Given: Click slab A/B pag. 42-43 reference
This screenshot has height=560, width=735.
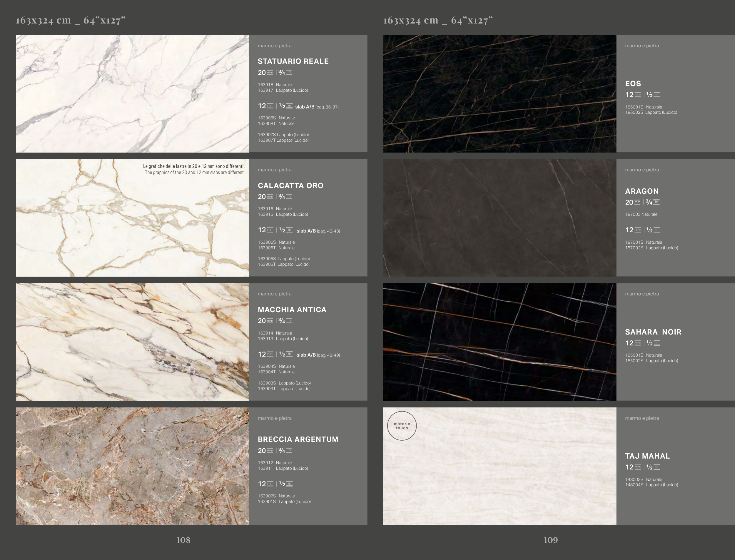Looking at the screenshot, I should 318,231.
